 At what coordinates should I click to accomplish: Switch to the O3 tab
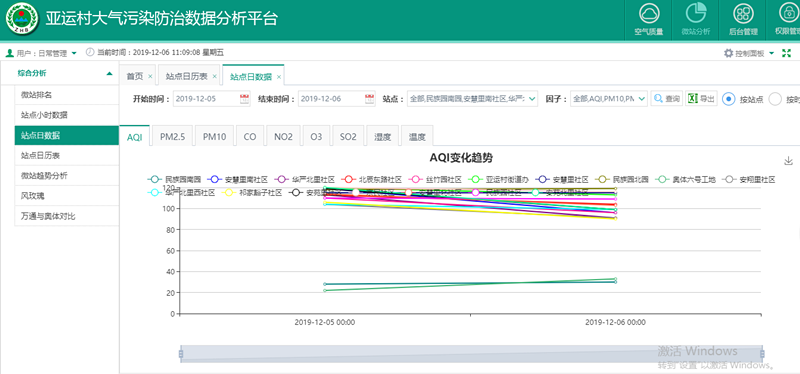(x=316, y=137)
